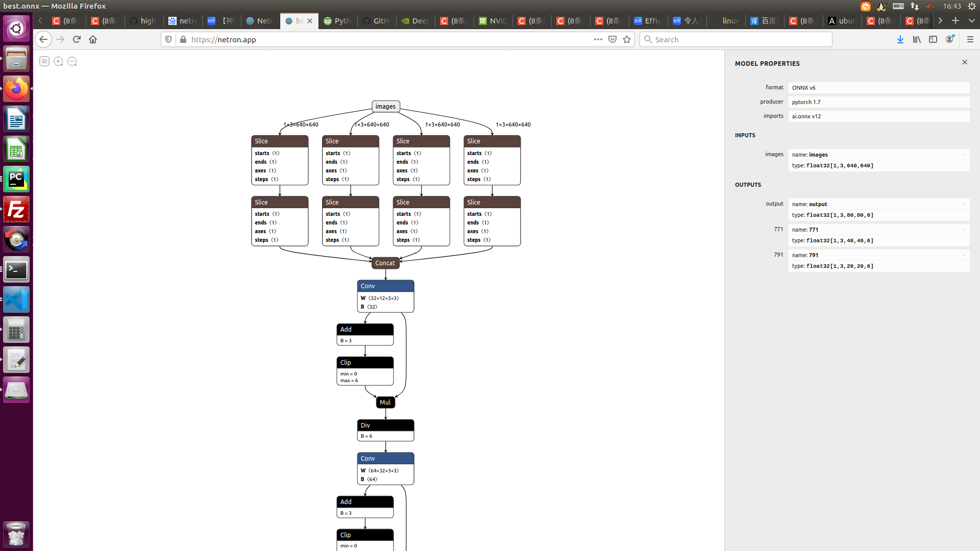Close the Model Properties panel
Screen dimensions: 980x551
coord(964,62)
